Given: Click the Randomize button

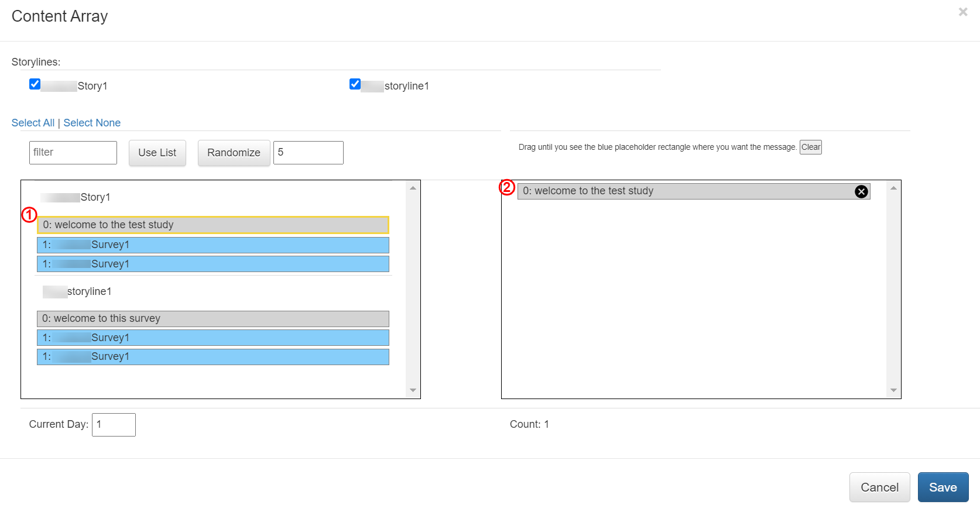Looking at the screenshot, I should pyautogui.click(x=234, y=153).
